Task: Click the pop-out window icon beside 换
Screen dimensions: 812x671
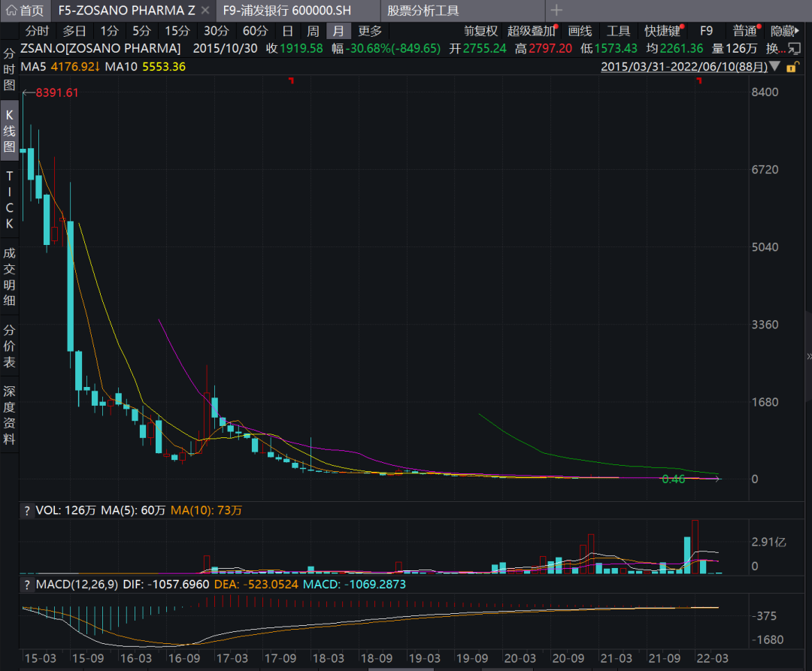Action: click(795, 49)
